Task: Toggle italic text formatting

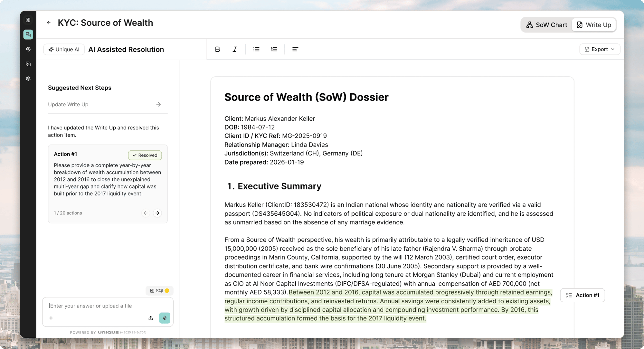Action: pos(235,49)
